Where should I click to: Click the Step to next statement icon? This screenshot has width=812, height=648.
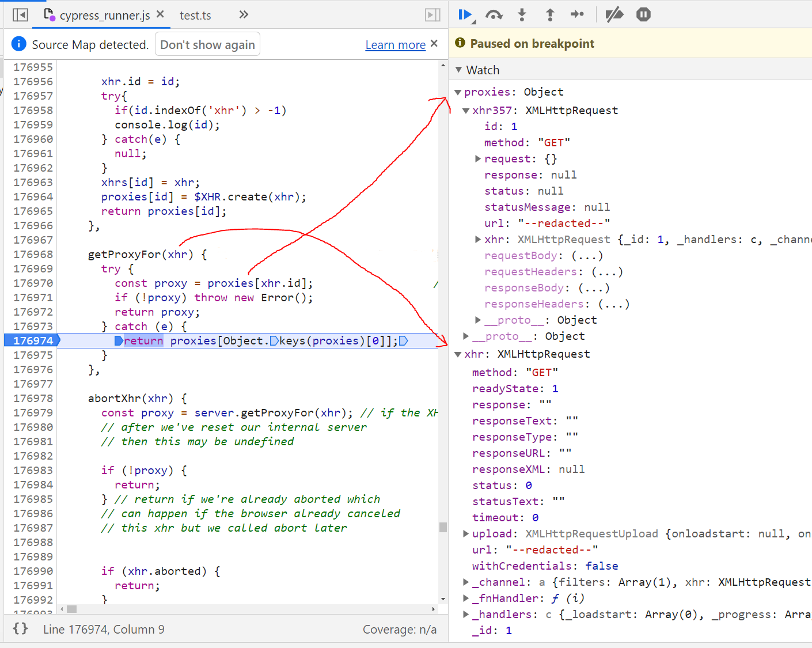pyautogui.click(x=578, y=15)
